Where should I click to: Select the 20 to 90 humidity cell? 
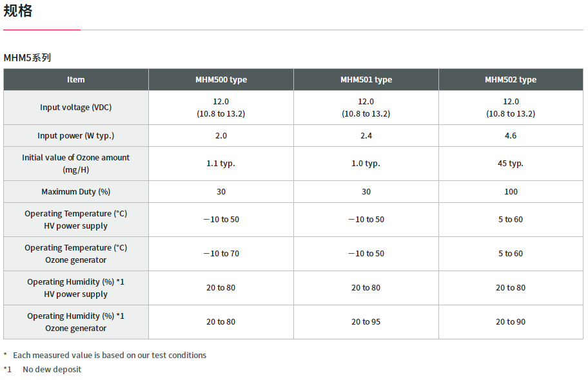[511, 322]
